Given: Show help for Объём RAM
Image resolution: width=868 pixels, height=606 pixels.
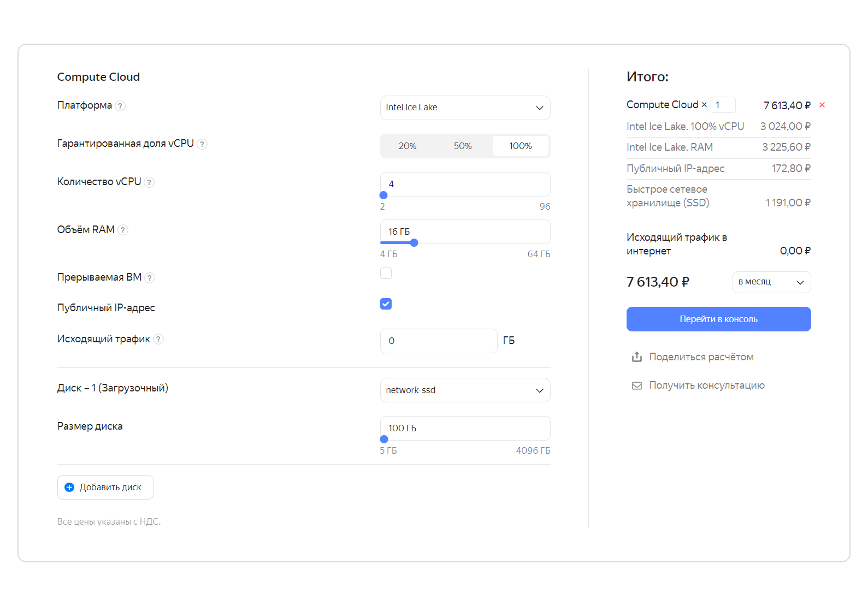Looking at the screenshot, I should point(123,230).
